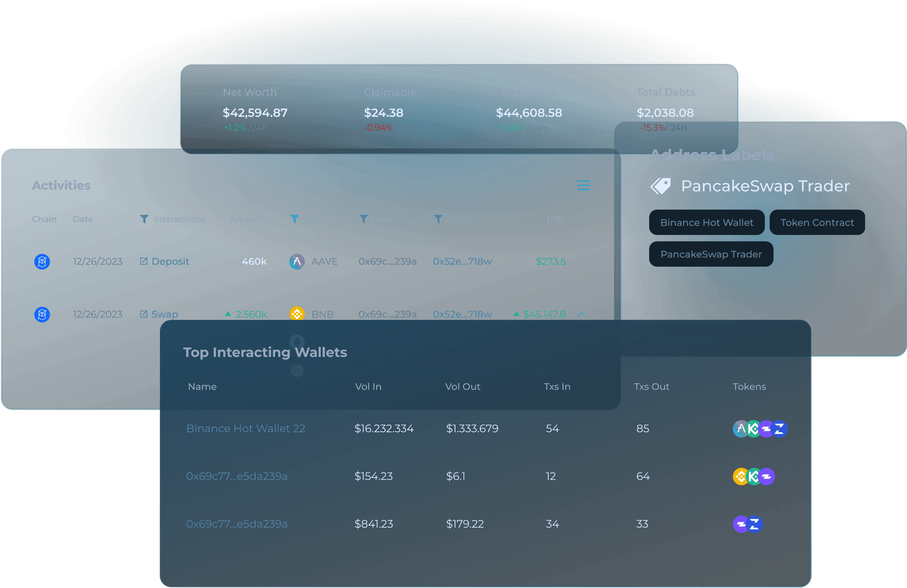Viewport: 907px width, 588px height.
Task: Click the $45,147.8 USD value in Swap row
Action: (x=544, y=314)
